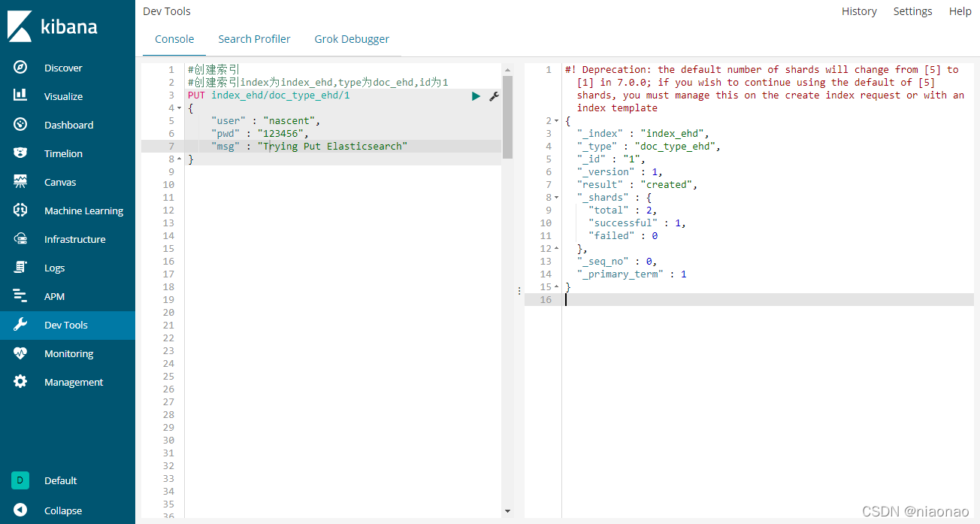Open Infrastructure icon in sidebar
The image size is (980, 524).
coord(20,238)
